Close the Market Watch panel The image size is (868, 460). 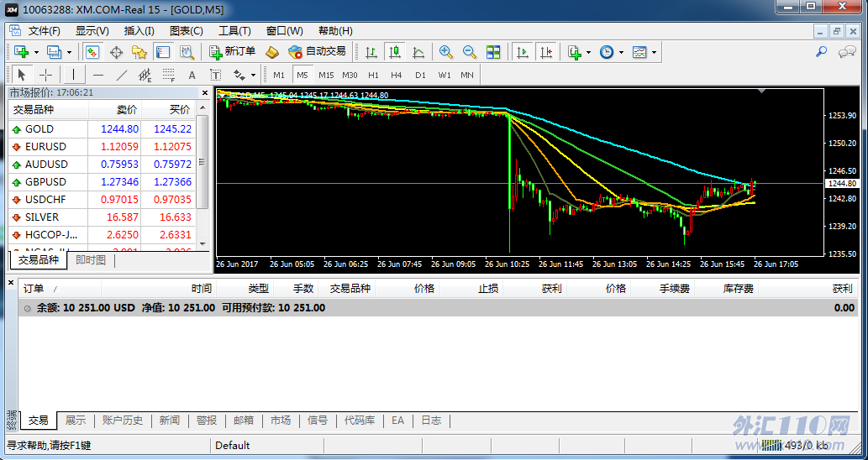coord(205,93)
